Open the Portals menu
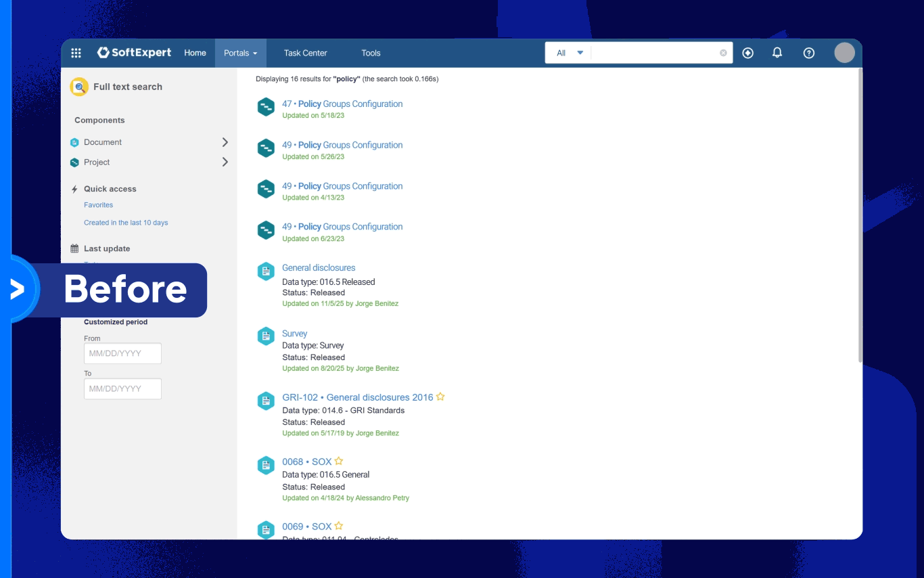The height and width of the screenshot is (578, 924). coord(240,53)
